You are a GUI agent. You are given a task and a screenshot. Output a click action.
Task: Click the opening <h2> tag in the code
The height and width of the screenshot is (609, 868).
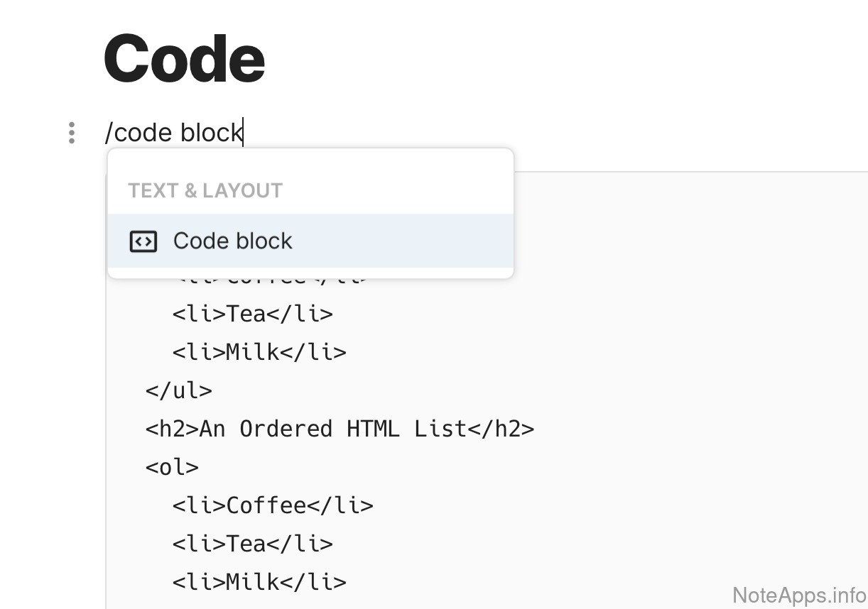172,429
